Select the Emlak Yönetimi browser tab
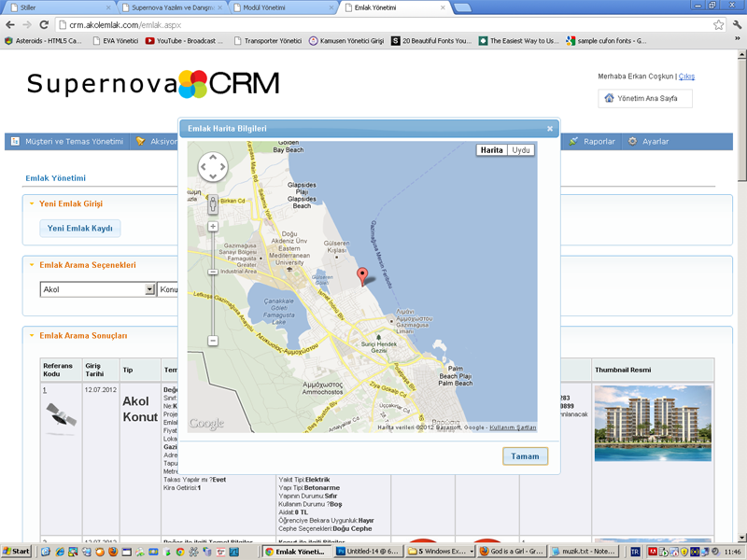 point(394,7)
